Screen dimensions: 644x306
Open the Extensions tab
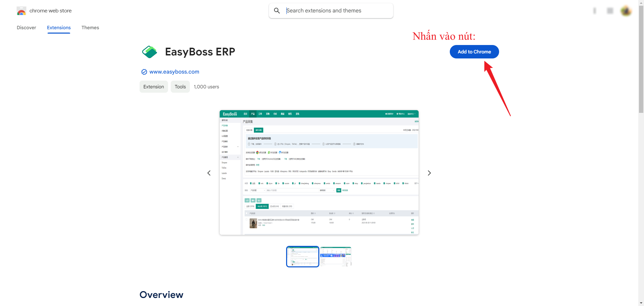click(59, 28)
